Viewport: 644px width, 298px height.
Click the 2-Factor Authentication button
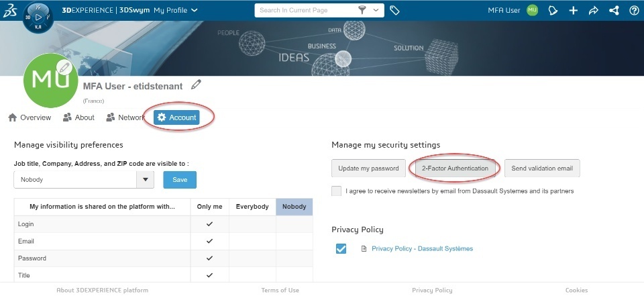coord(455,168)
